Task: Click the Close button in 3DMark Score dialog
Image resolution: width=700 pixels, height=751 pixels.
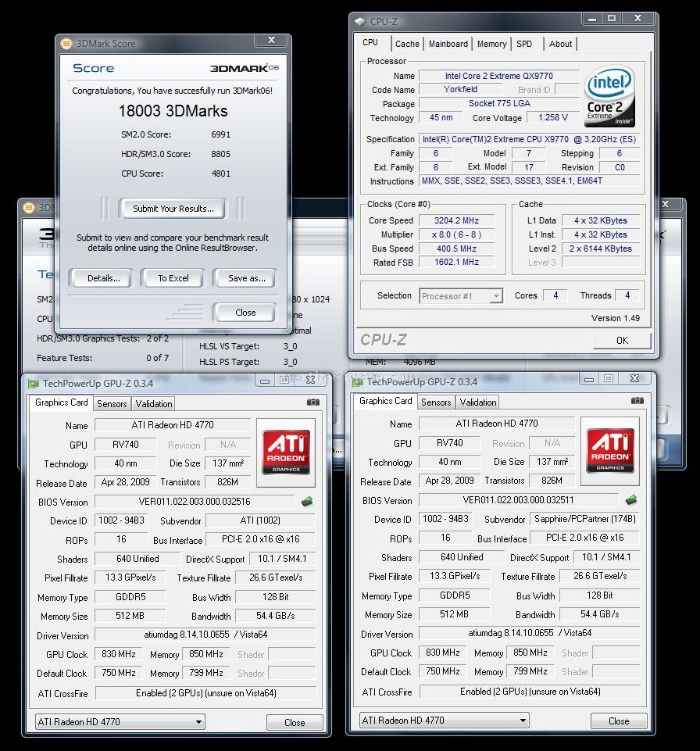Action: [245, 313]
